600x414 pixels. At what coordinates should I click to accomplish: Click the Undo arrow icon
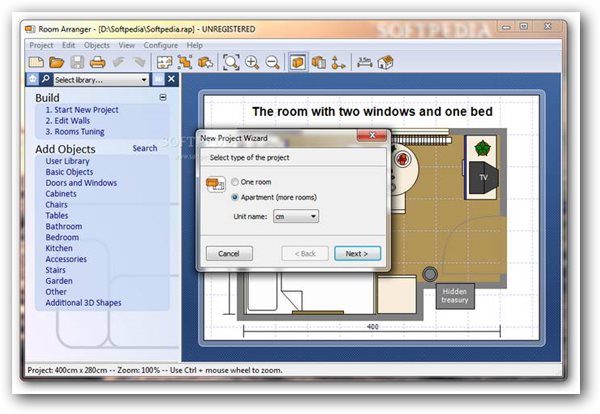[118, 62]
